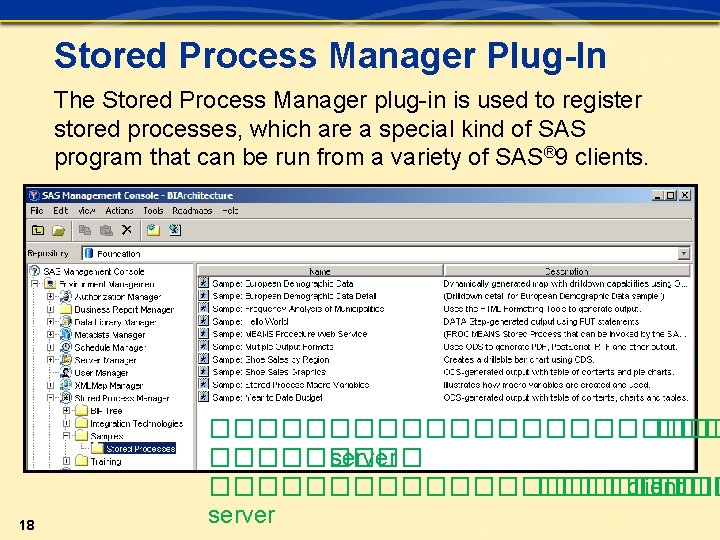Expand the Metadata Manager node
Viewport: 720px width, 540px height.
pos(51,335)
